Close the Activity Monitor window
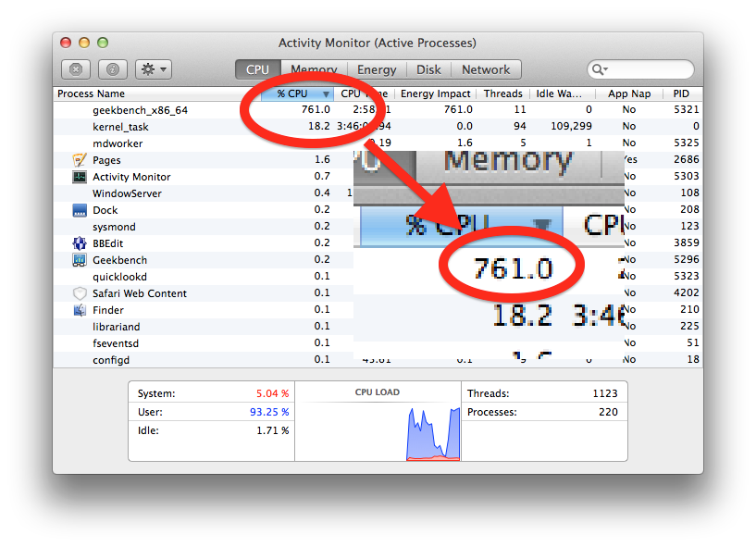The height and width of the screenshot is (547, 756). click(66, 43)
